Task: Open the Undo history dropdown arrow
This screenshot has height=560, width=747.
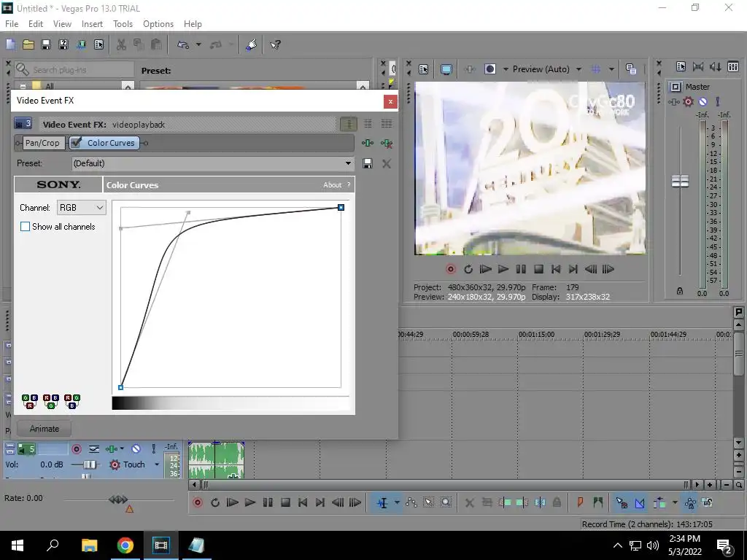Action: coord(198,44)
